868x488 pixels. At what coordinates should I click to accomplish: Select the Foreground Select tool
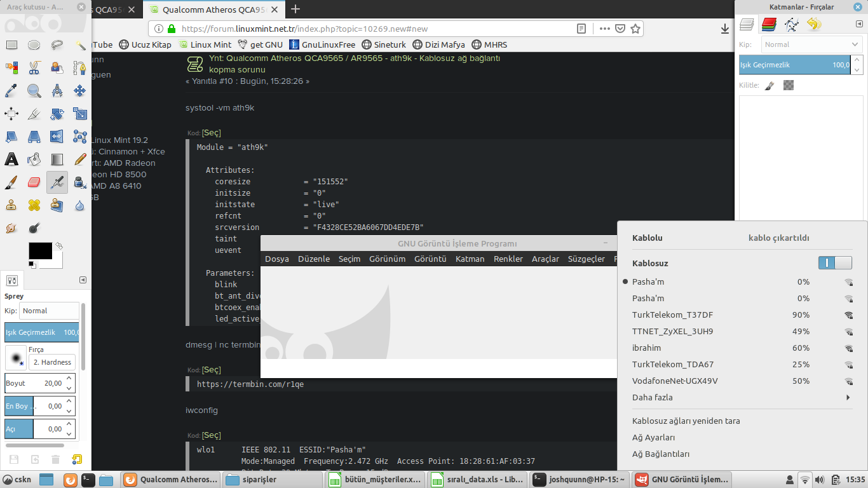click(x=57, y=68)
